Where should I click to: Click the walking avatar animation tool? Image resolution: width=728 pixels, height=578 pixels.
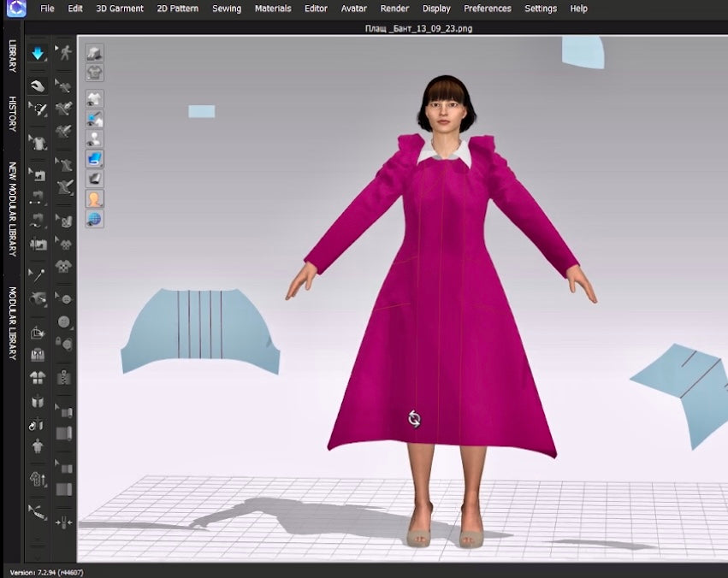coord(64,54)
